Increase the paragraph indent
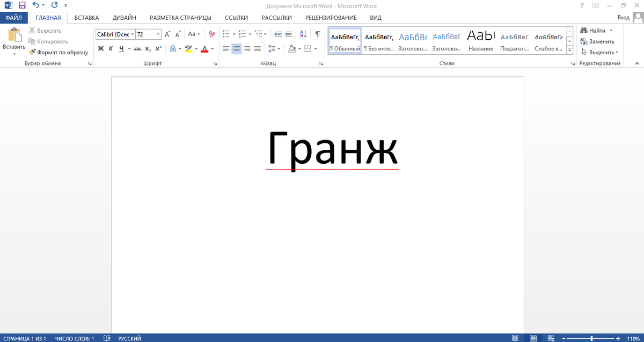This screenshot has height=342, width=644. (x=290, y=34)
